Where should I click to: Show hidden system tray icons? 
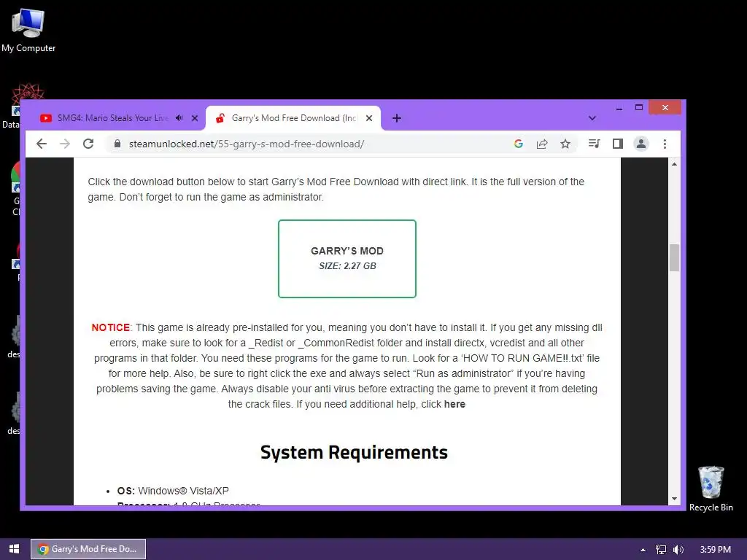[x=643, y=550]
